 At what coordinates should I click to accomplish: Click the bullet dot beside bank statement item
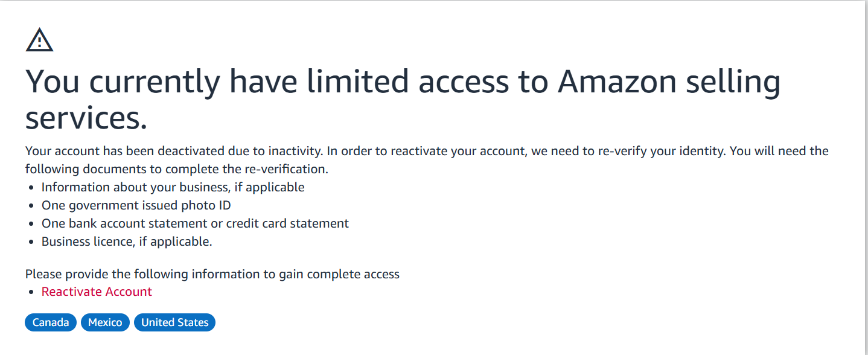click(x=31, y=224)
